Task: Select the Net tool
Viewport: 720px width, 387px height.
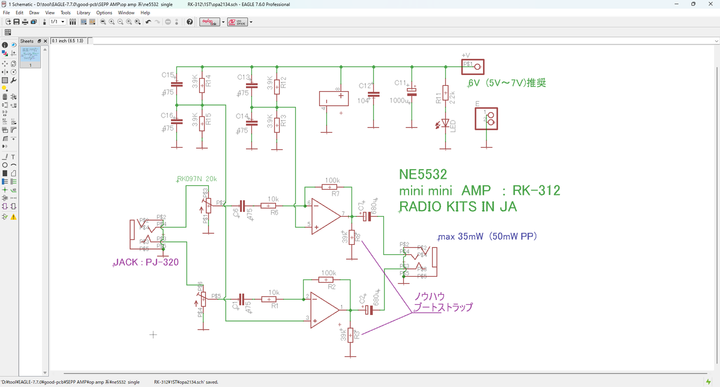Action: point(13,181)
